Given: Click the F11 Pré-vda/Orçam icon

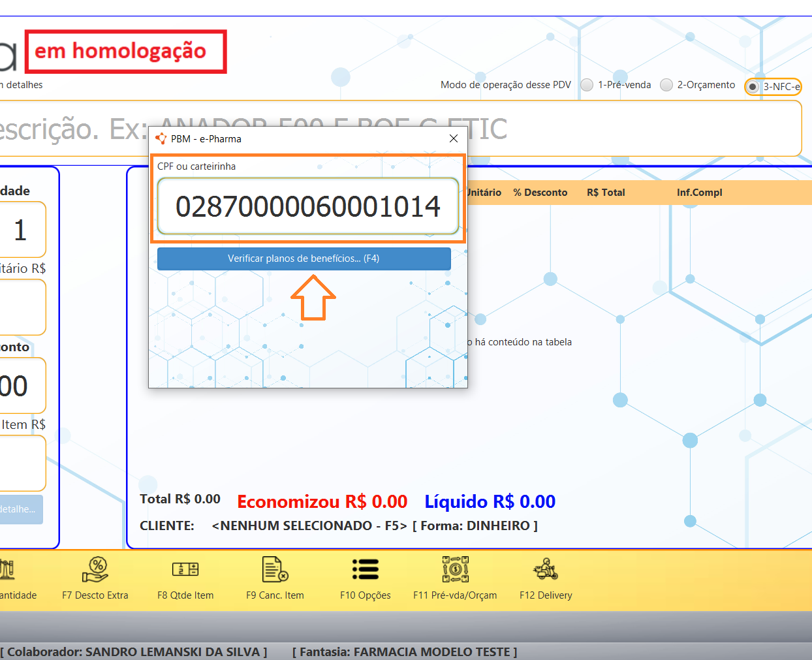Looking at the screenshot, I should point(455,569).
